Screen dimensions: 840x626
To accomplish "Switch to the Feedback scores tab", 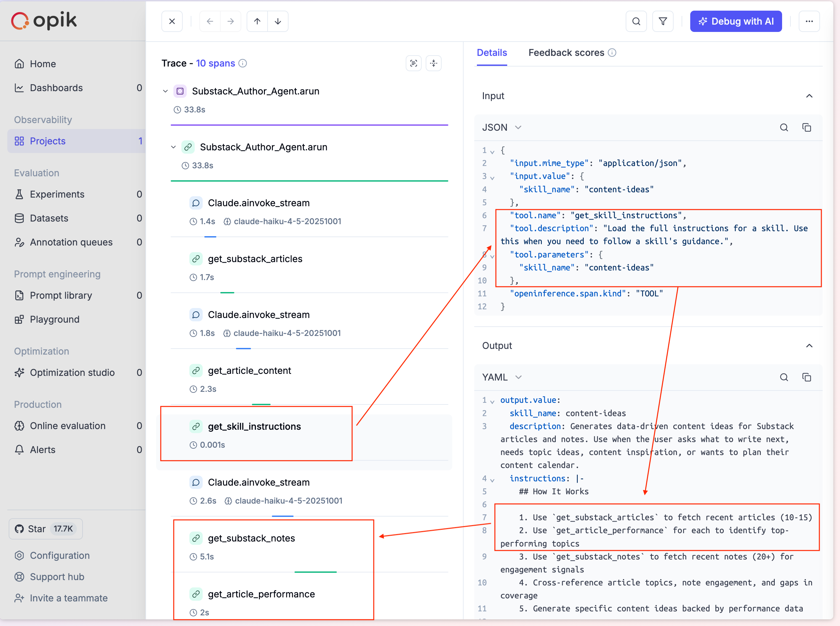I will click(566, 53).
